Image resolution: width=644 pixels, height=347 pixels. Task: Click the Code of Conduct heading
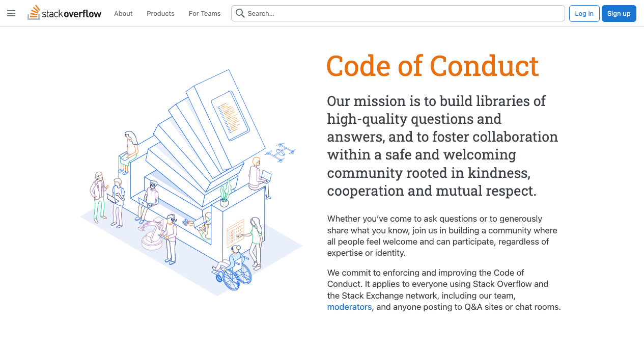432,66
